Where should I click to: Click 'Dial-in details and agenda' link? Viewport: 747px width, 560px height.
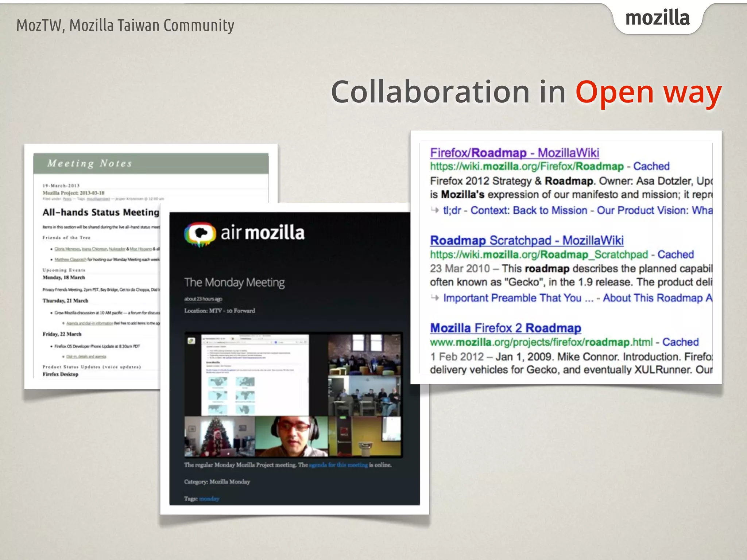pyautogui.click(x=86, y=357)
